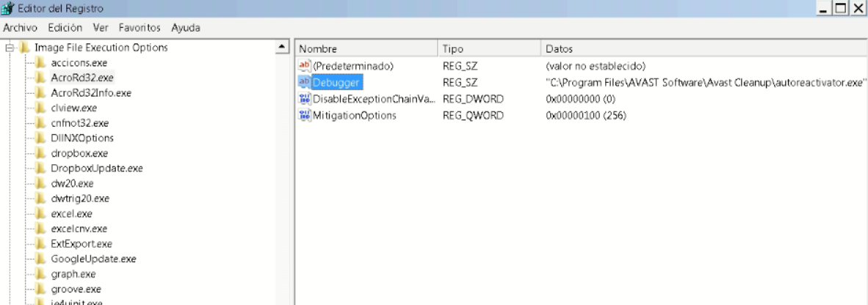Open the Archivo menu

click(x=20, y=28)
